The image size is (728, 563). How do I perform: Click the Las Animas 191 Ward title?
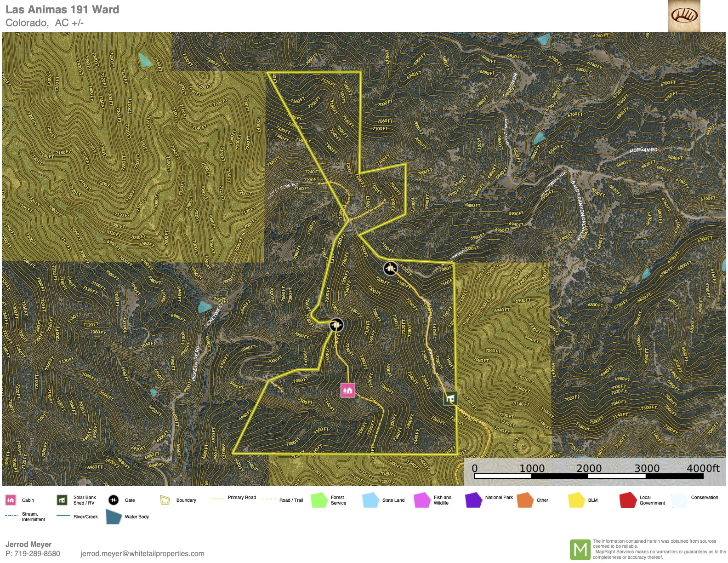(62, 10)
